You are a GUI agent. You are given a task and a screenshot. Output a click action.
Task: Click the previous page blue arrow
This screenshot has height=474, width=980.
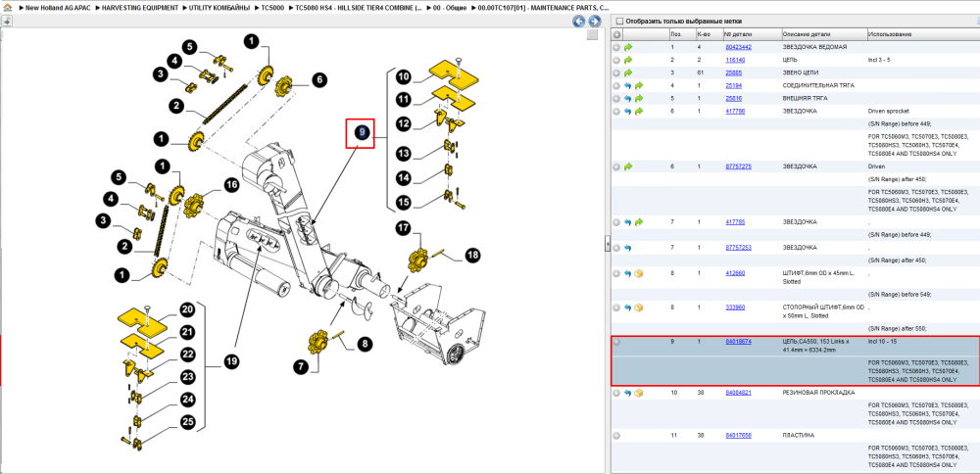[579, 22]
